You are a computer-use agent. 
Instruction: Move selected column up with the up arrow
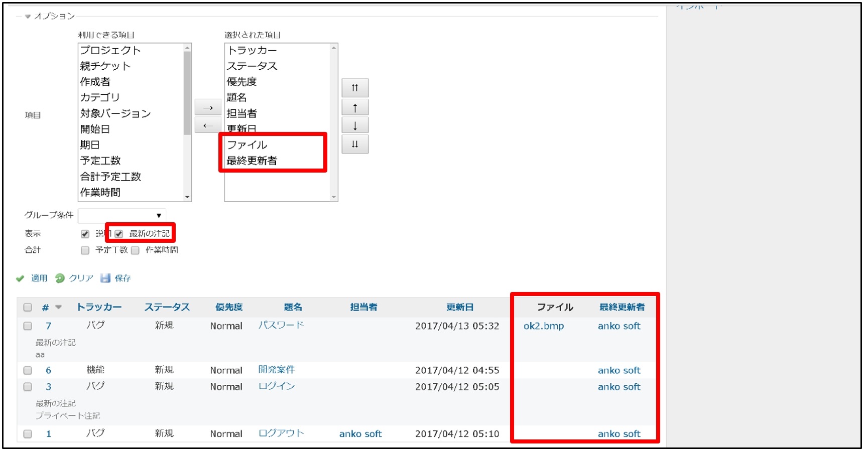click(x=354, y=106)
